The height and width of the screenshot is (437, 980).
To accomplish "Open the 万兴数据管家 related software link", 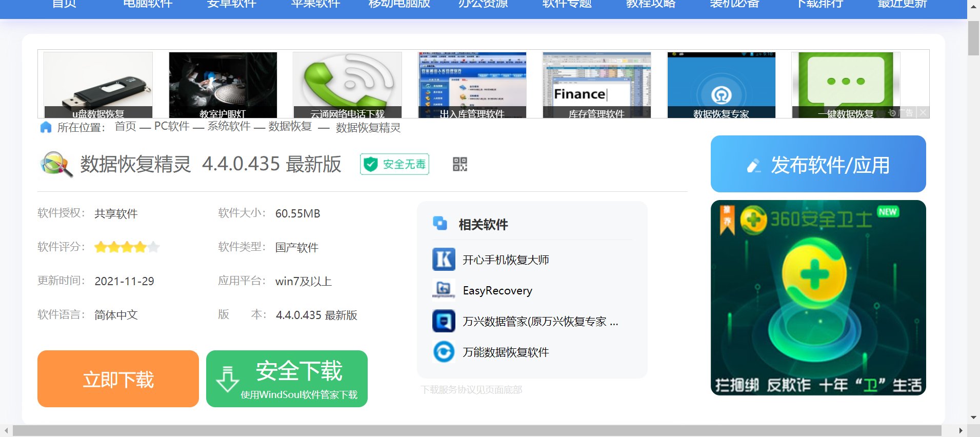I will [541, 322].
